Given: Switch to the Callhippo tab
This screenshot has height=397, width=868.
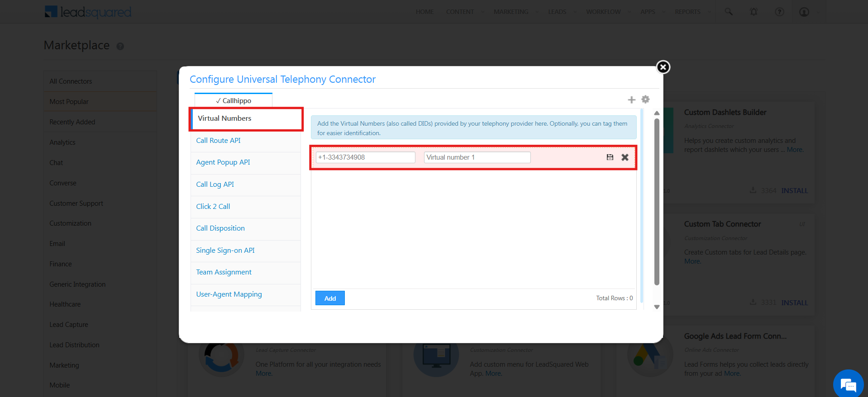Looking at the screenshot, I should coord(234,100).
